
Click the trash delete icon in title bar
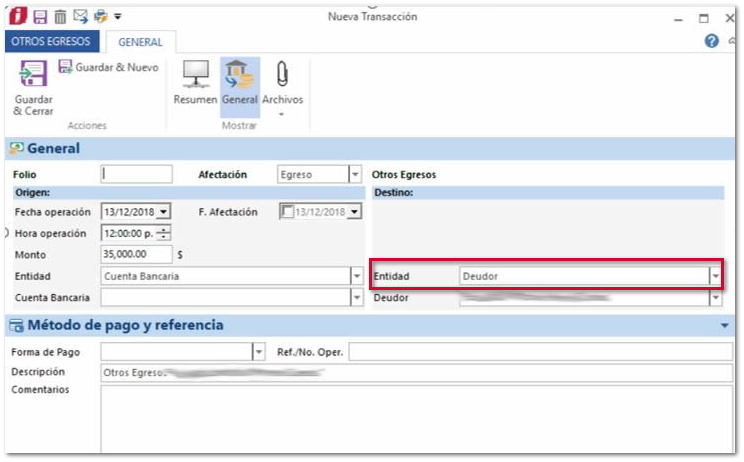click(60, 17)
